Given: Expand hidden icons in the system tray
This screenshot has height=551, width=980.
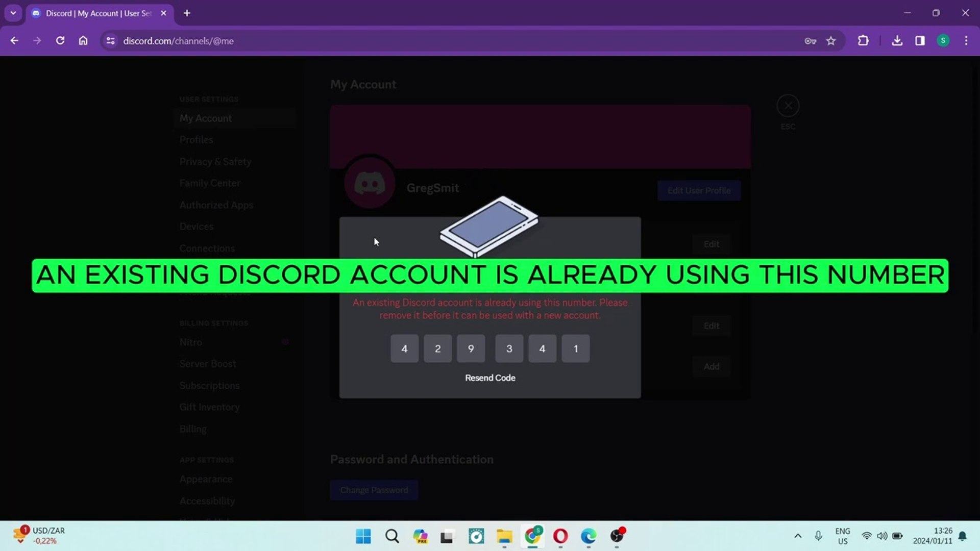Looking at the screenshot, I should (798, 536).
